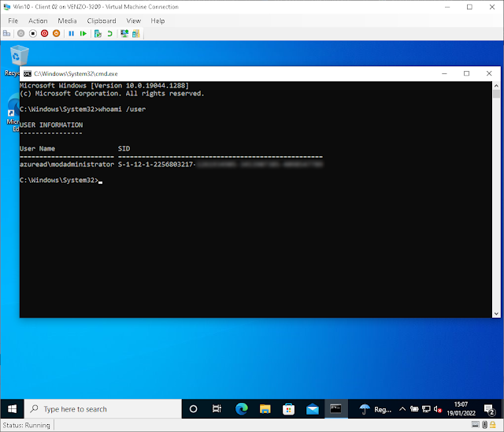Click the 'azuread\modadministrator' user name
The image size is (504, 432).
coord(67,165)
